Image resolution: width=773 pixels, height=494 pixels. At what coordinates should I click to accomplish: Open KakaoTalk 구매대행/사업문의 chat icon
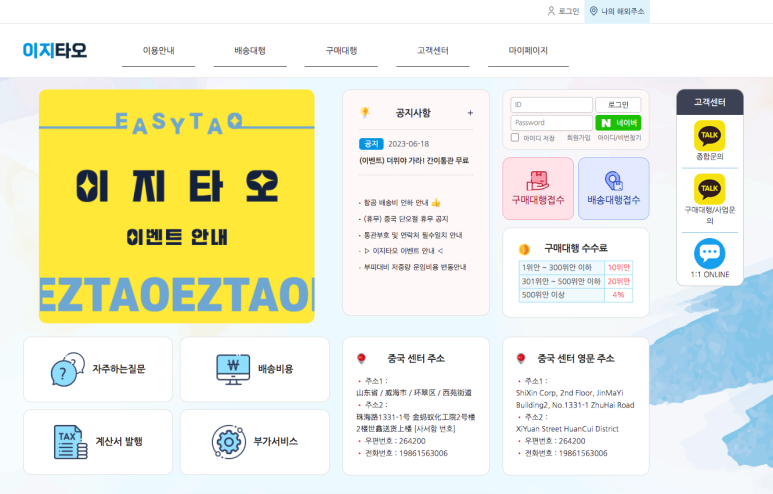coord(709,189)
